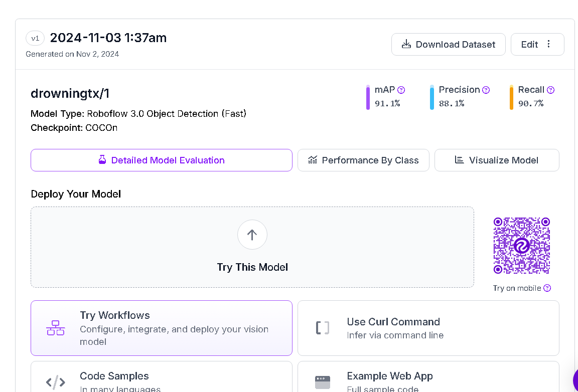Open the Edit three-dot options menu
The image size is (578, 392).
[x=549, y=44]
